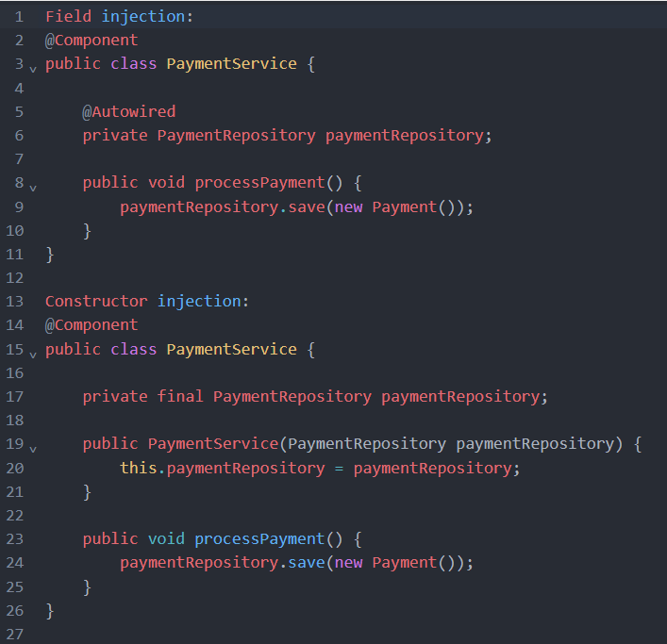Click line number 22 in the gutter
The width and height of the screenshot is (667, 644).
click(14, 516)
